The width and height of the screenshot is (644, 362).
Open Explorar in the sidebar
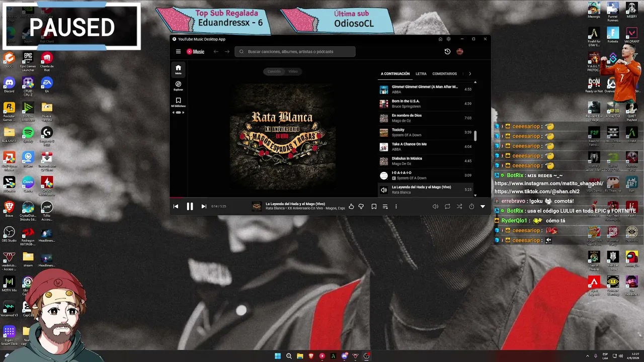pyautogui.click(x=178, y=86)
